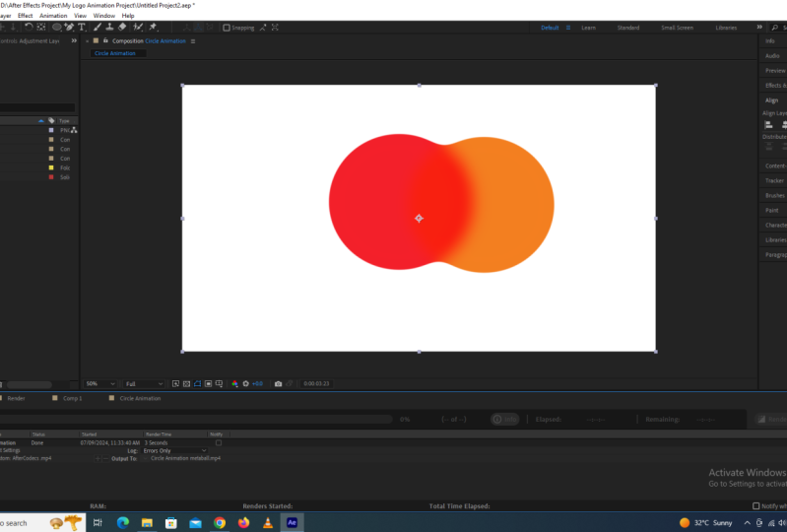
Task: Enable the Snapping checkbox
Action: coord(227,28)
